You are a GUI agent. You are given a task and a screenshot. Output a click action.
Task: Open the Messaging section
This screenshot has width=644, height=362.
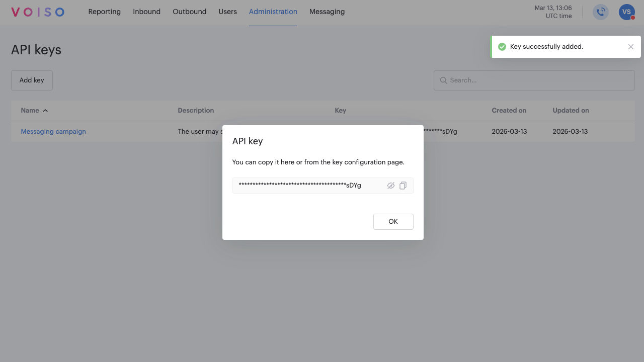[x=327, y=11]
